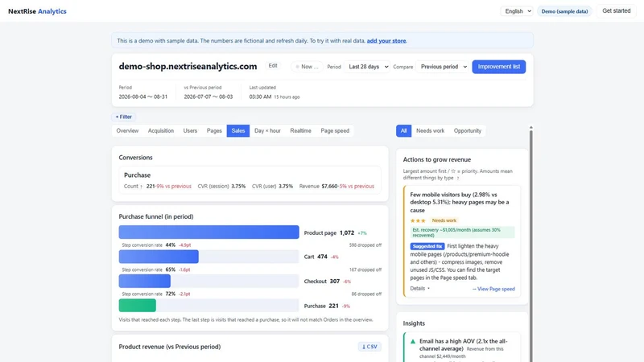The image size is (644, 362).
Task: Switch to the Realtime tab
Action: click(x=300, y=130)
